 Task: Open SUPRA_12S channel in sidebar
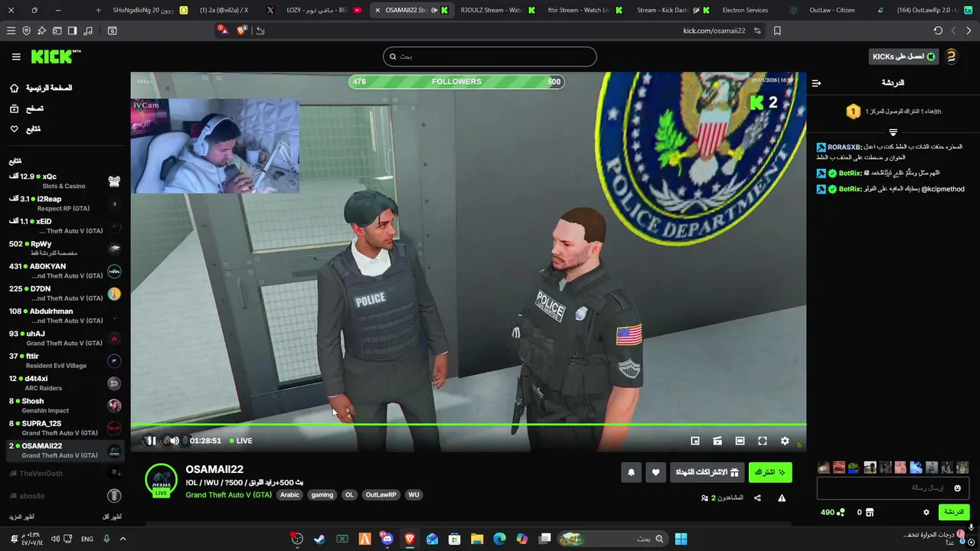coord(64,428)
